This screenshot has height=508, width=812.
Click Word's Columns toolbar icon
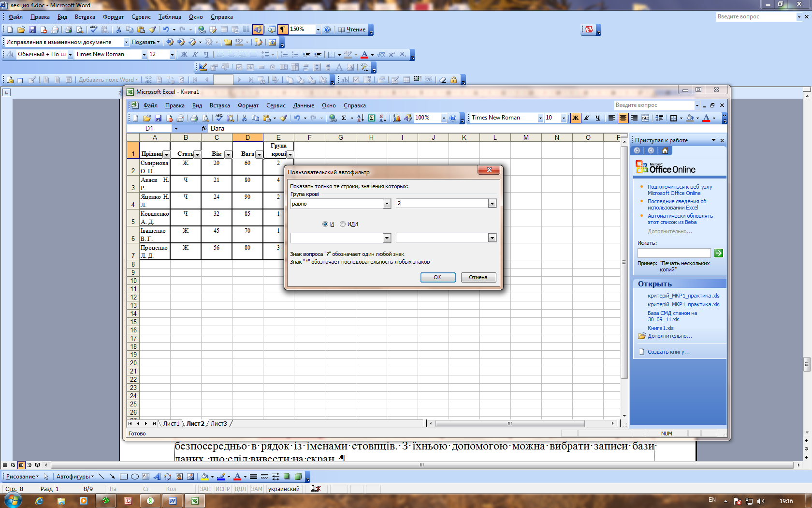246,30
